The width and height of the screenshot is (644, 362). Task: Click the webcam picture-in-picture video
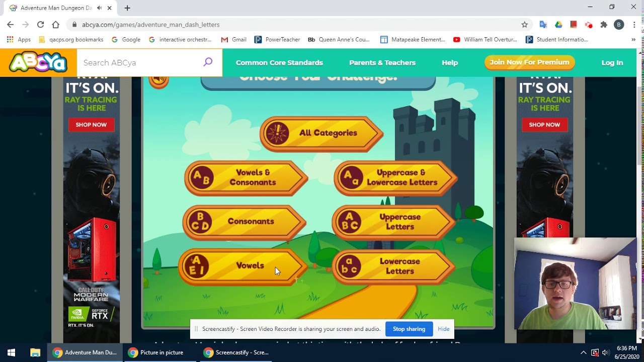click(x=575, y=284)
